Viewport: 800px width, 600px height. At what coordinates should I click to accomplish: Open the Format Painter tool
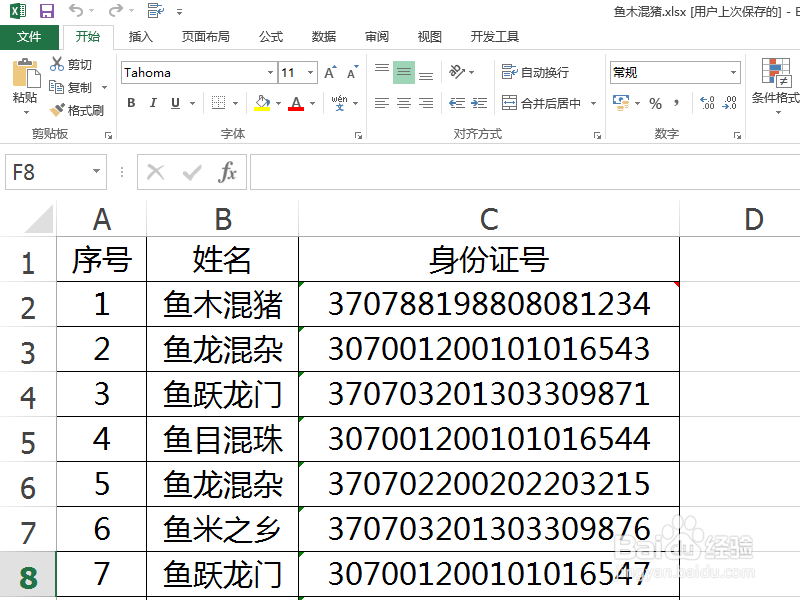click(x=78, y=110)
